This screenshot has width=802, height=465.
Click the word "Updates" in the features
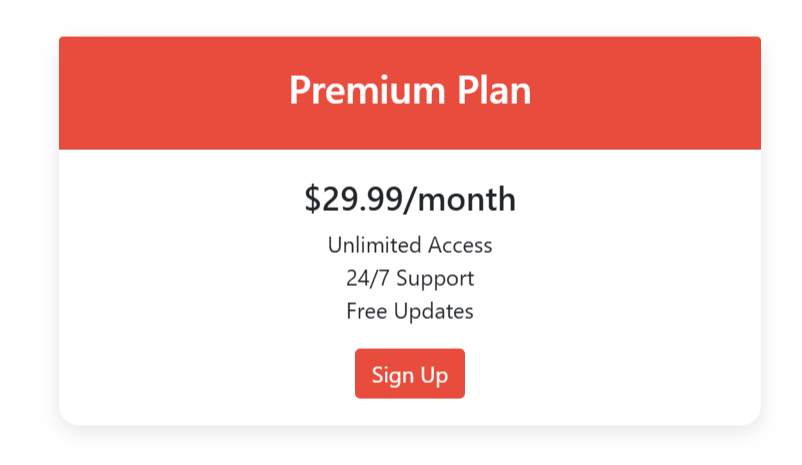click(x=433, y=312)
